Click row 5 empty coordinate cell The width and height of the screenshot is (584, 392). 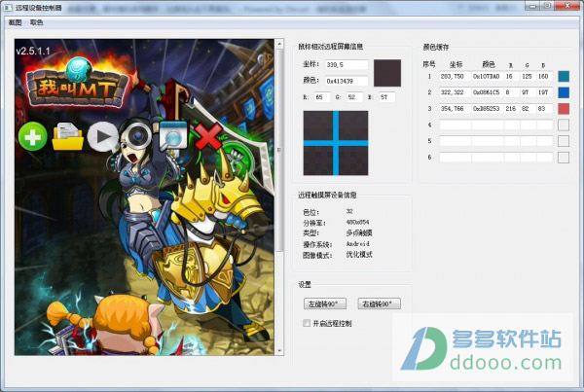pyautogui.click(x=456, y=141)
